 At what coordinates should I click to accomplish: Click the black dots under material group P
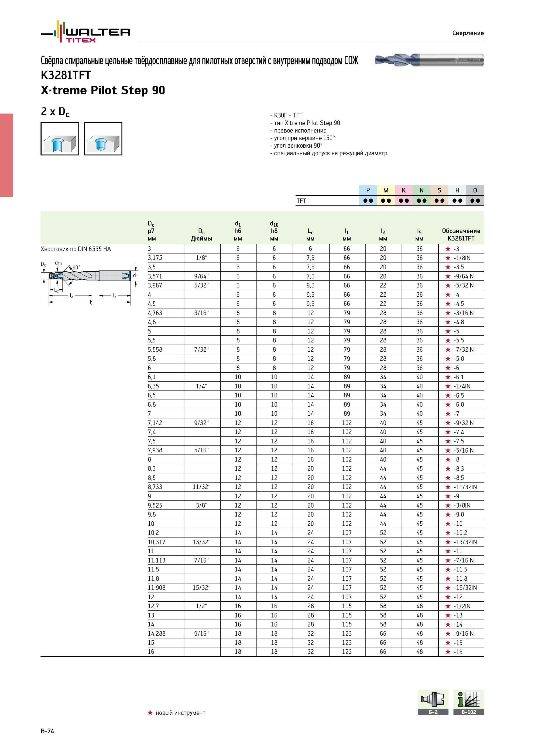pyautogui.click(x=368, y=201)
